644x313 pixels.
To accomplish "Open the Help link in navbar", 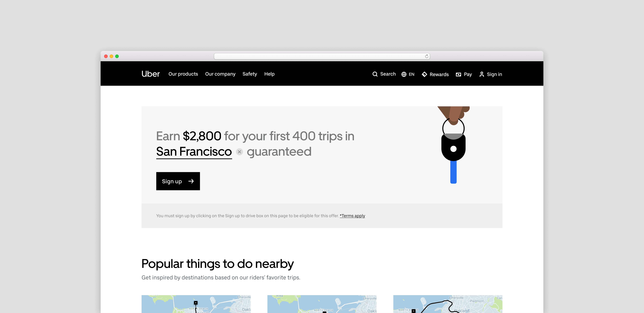I will [x=269, y=74].
